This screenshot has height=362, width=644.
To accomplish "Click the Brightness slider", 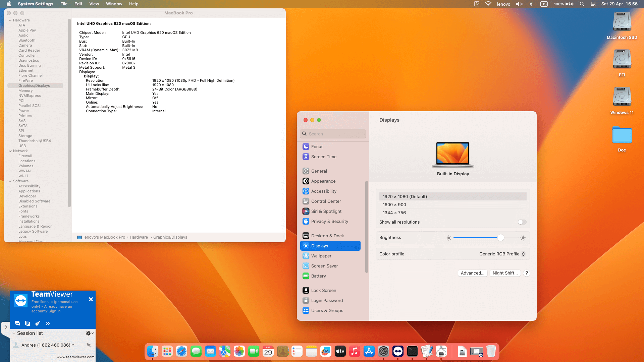I will [x=486, y=238].
